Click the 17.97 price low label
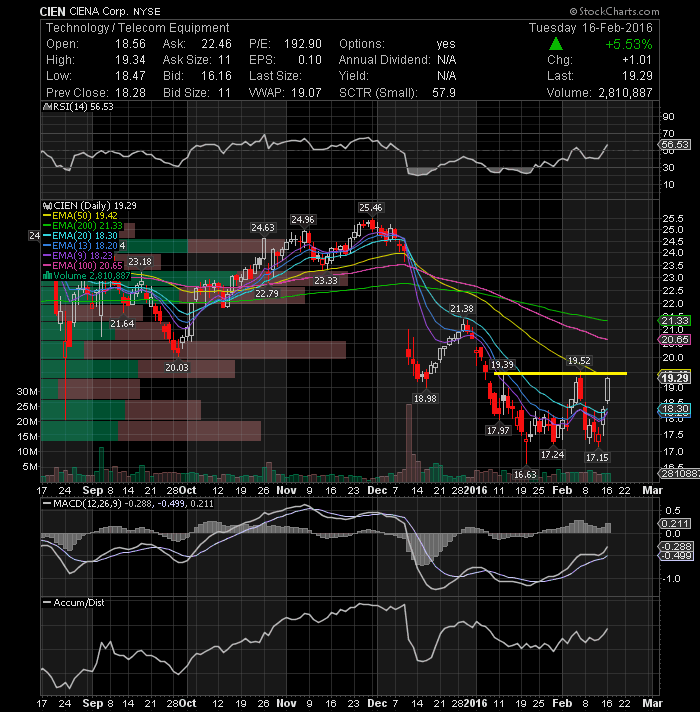700x712 pixels. (x=498, y=430)
